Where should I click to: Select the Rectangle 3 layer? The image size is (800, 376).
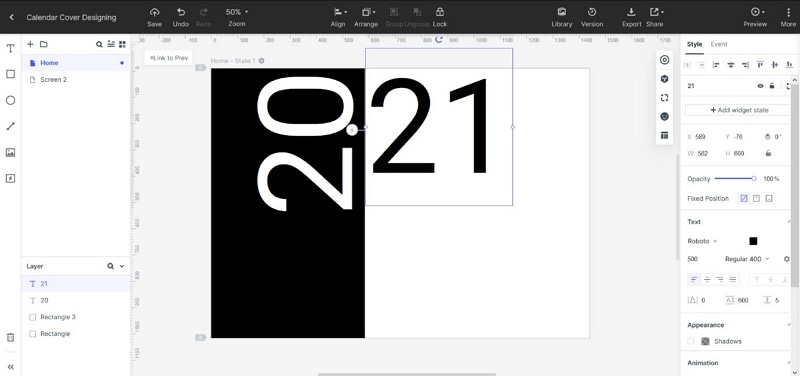[x=76, y=317]
